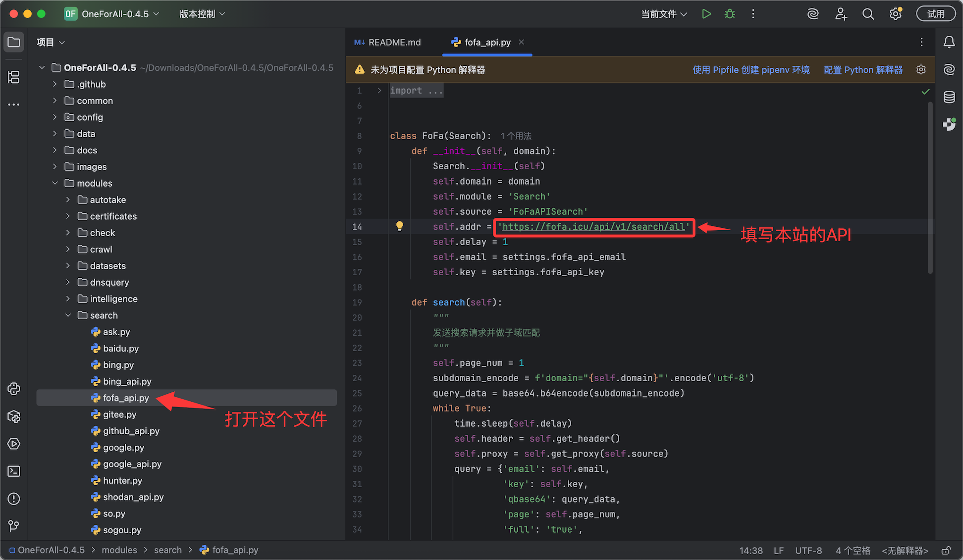Expand the dnsquery folder
Screen dimensions: 963x560
(x=68, y=282)
